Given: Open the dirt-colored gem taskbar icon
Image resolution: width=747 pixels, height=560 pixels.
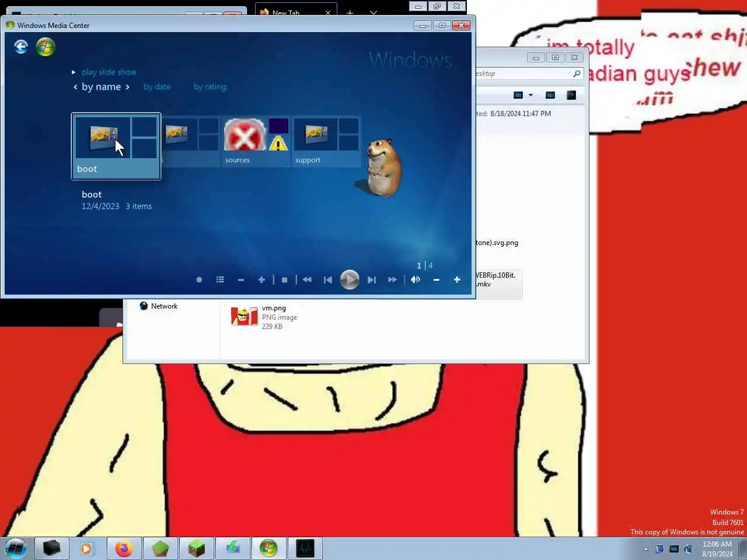Looking at the screenshot, I should click(160, 548).
